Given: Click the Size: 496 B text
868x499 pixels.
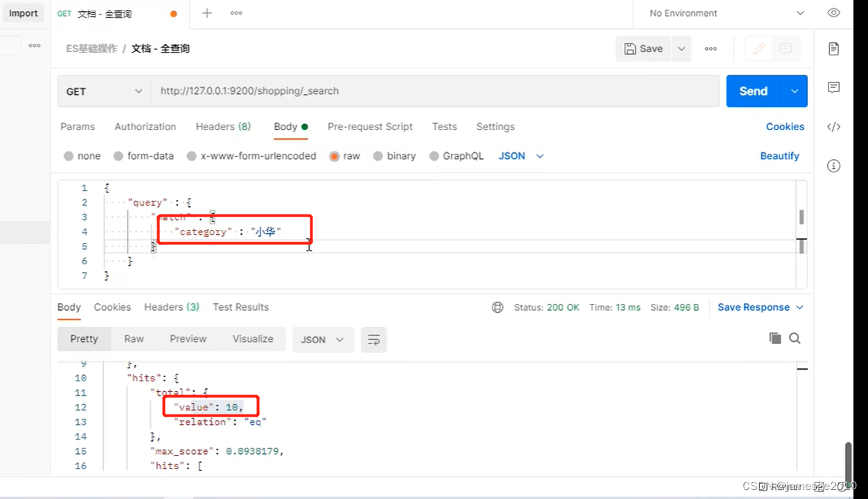Looking at the screenshot, I should point(675,307).
